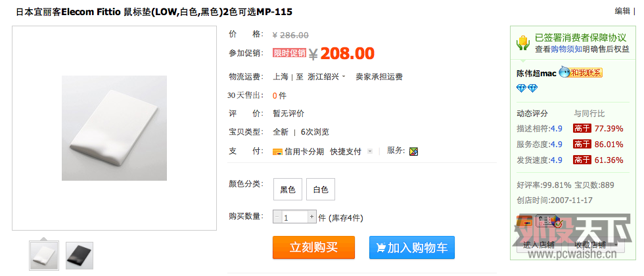Click the cart icon in 加入购物车
The height and width of the screenshot is (276, 644).
click(x=380, y=248)
